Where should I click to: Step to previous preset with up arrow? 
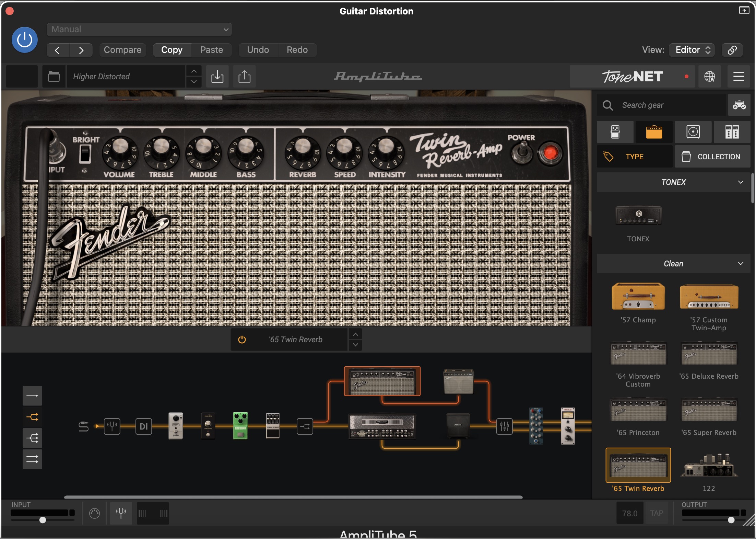194,71
